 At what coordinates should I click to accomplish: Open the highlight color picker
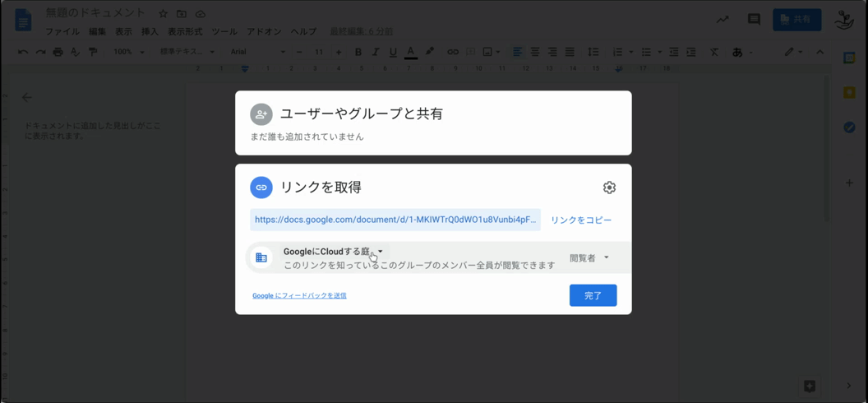click(x=429, y=52)
